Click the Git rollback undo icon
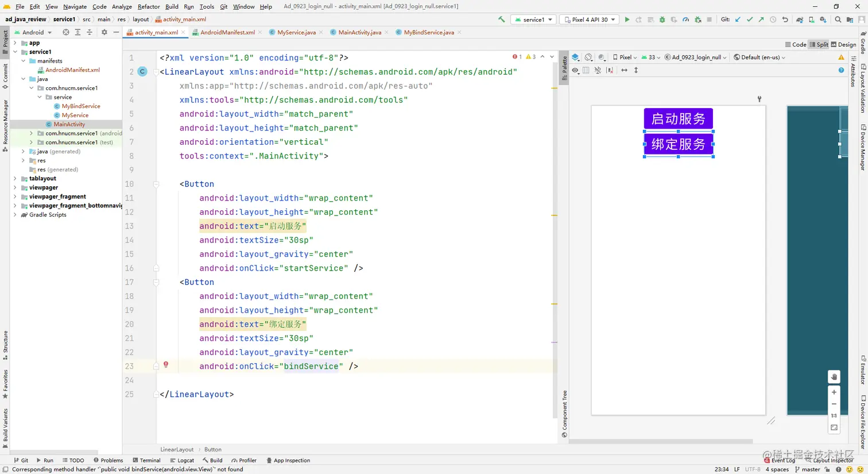 coord(785,20)
